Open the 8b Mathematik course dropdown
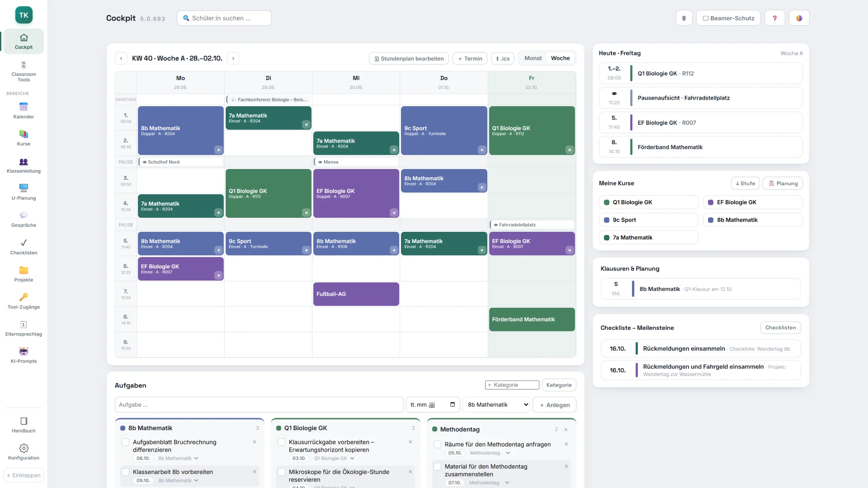Viewport: 868px width, 488px height. [497, 405]
